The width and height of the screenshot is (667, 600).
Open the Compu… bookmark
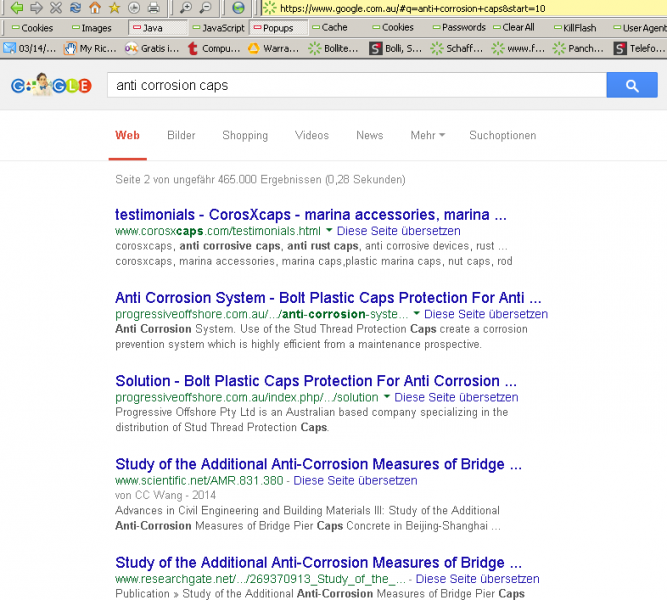tap(214, 49)
